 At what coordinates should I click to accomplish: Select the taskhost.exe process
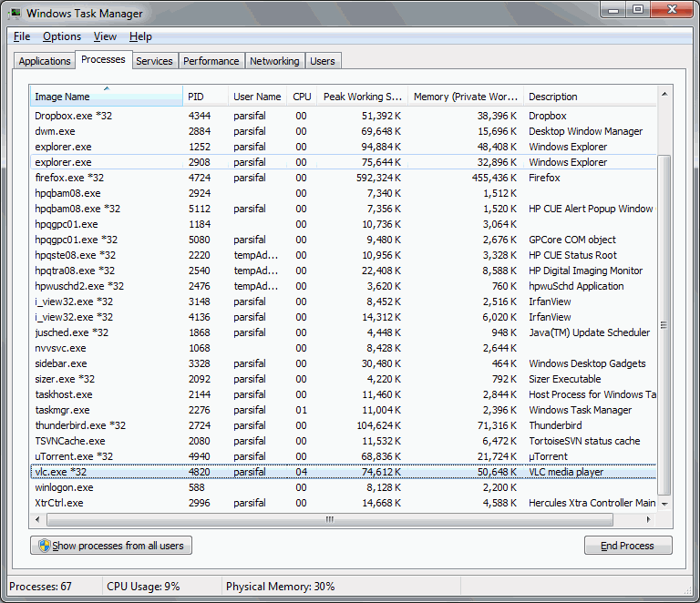(x=344, y=394)
